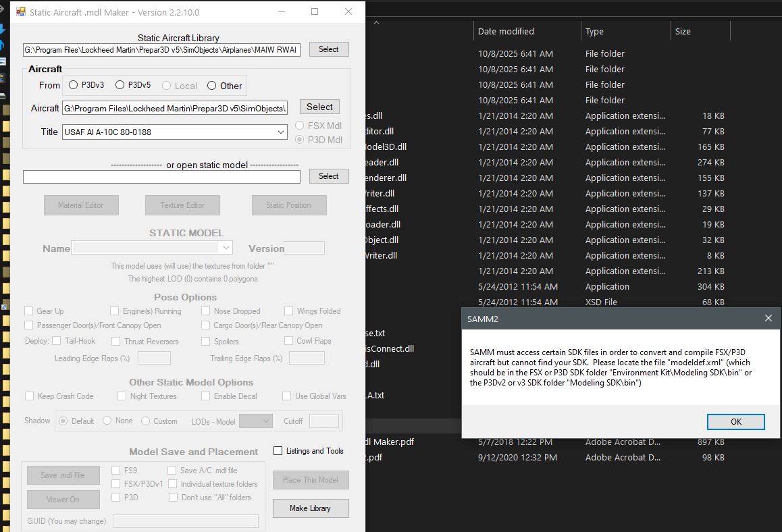The image size is (782, 532).
Task: Click the Static Aircraft Library path field
Action: click(x=161, y=50)
